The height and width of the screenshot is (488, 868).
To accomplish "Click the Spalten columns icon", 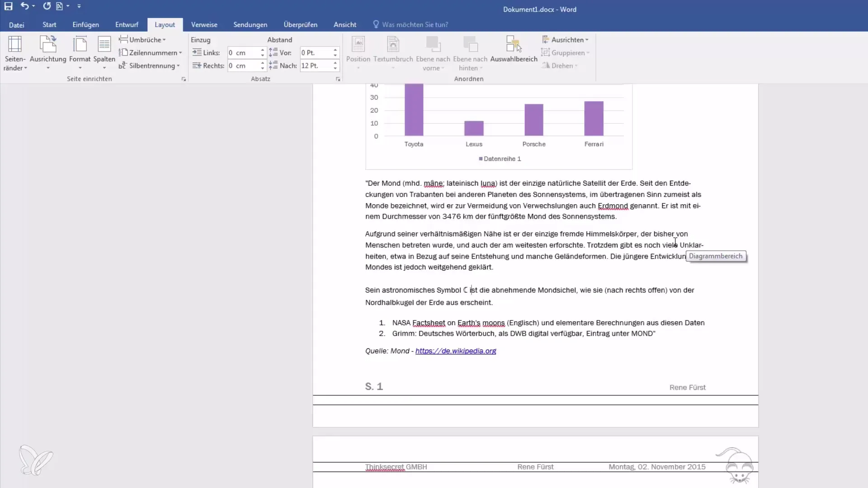I will [x=104, y=44].
